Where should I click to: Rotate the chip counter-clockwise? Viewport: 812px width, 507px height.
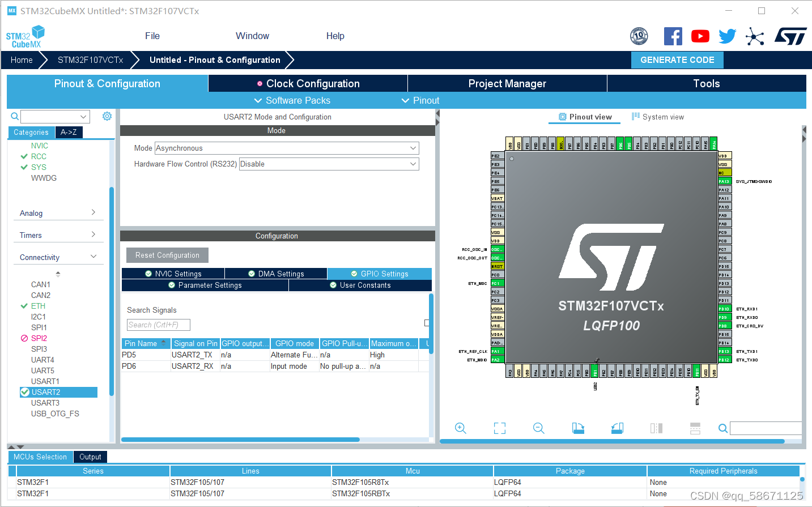(x=617, y=428)
